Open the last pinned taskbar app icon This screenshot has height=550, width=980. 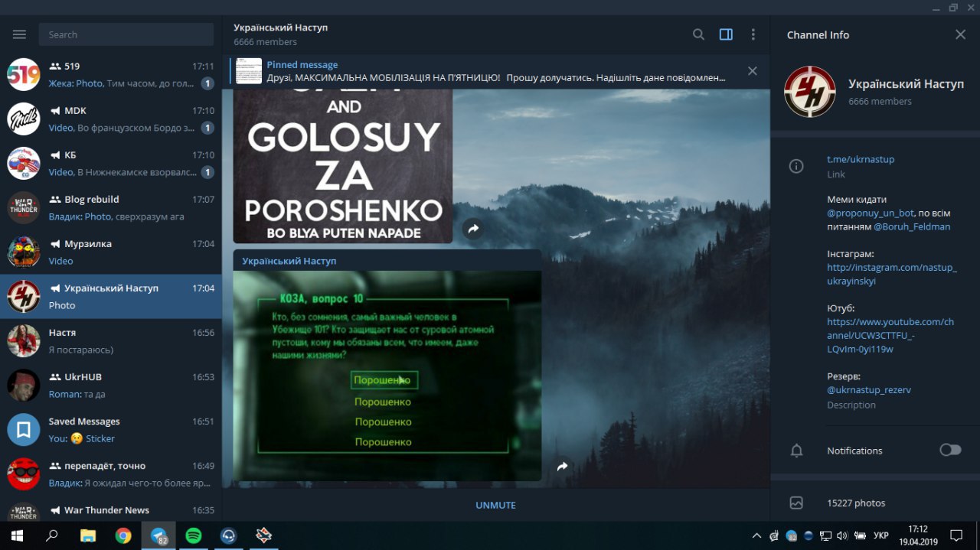pyautogui.click(x=263, y=535)
